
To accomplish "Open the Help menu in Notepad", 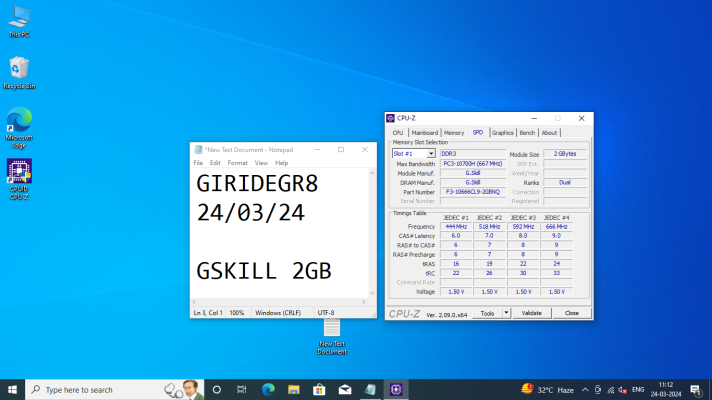I will click(x=282, y=163).
